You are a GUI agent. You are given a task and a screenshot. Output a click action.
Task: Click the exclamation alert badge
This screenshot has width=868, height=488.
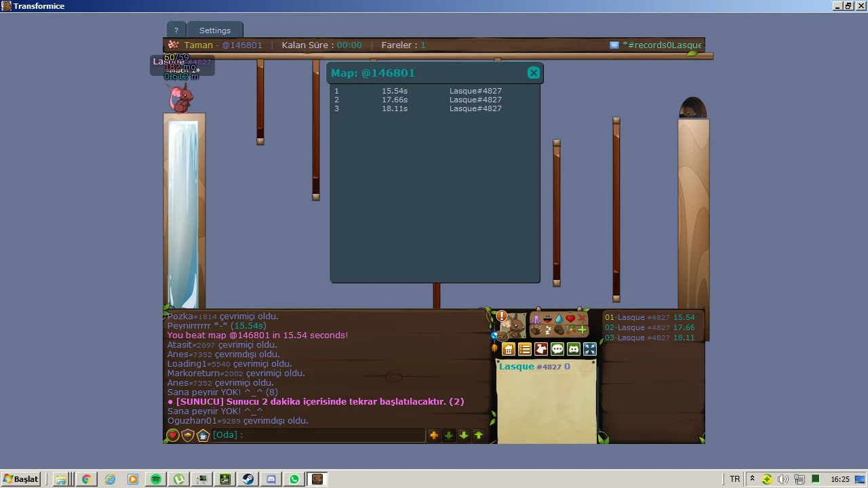click(502, 316)
